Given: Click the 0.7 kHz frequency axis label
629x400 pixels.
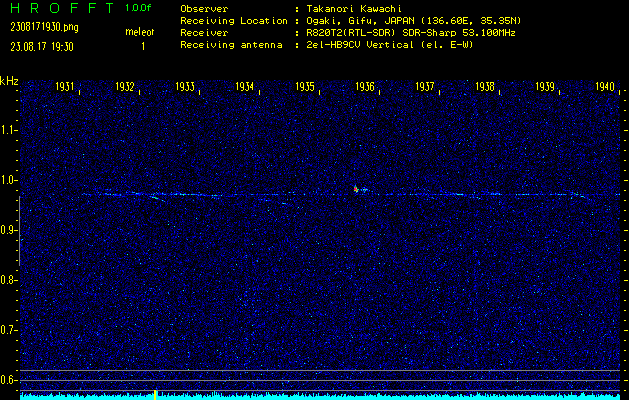Looking at the screenshot, I should 9,330.
